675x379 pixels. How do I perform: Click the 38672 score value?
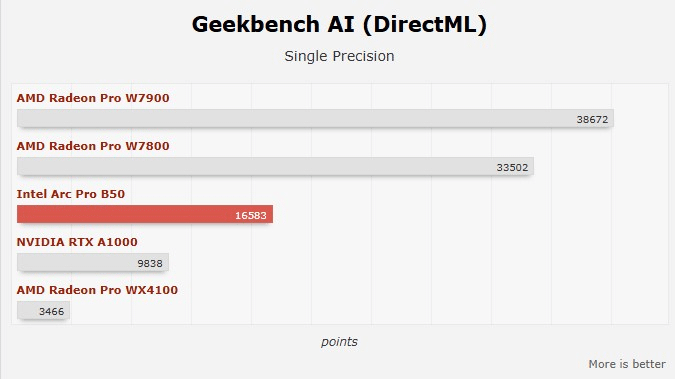pos(592,119)
